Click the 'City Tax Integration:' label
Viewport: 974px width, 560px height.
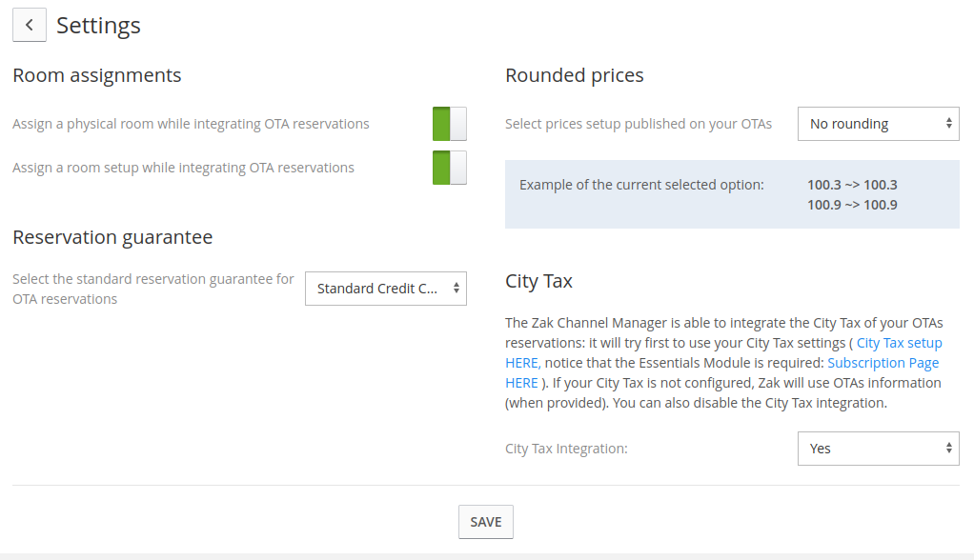(x=566, y=449)
